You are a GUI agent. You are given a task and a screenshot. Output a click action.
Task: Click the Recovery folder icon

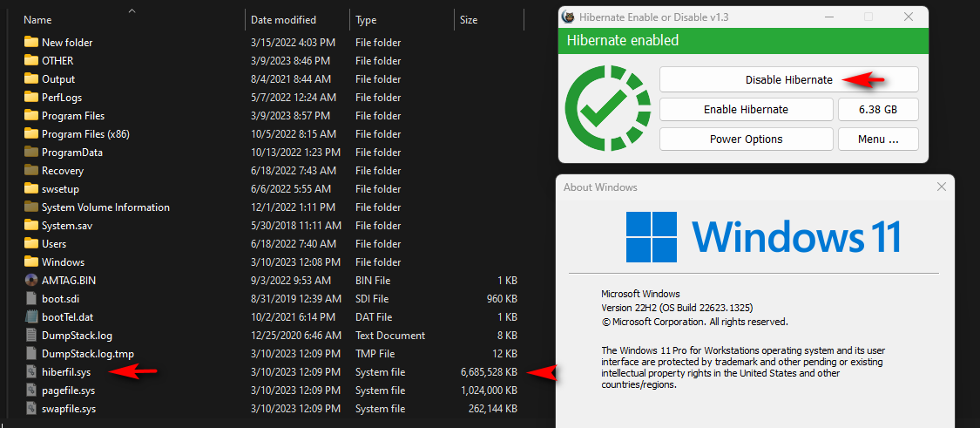31,170
